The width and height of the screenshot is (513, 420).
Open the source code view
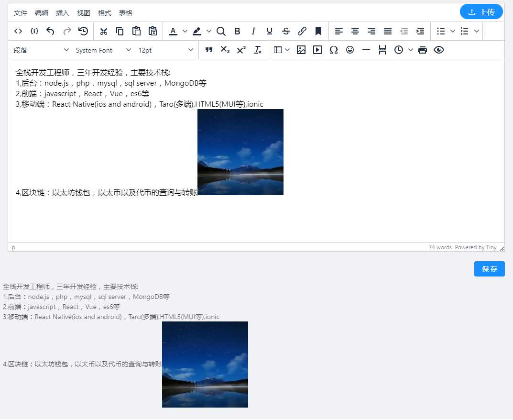pyautogui.click(x=18, y=31)
